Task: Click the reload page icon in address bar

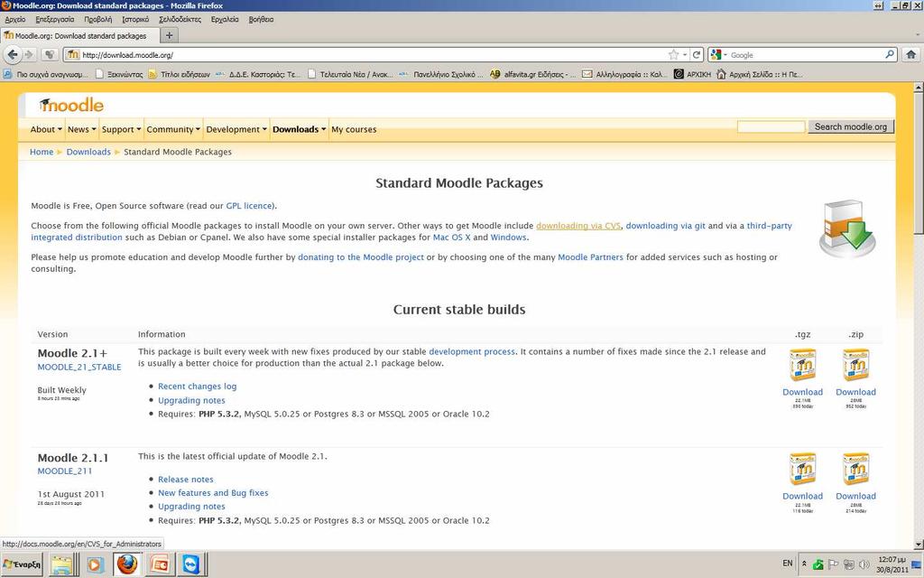Action: (x=697, y=55)
